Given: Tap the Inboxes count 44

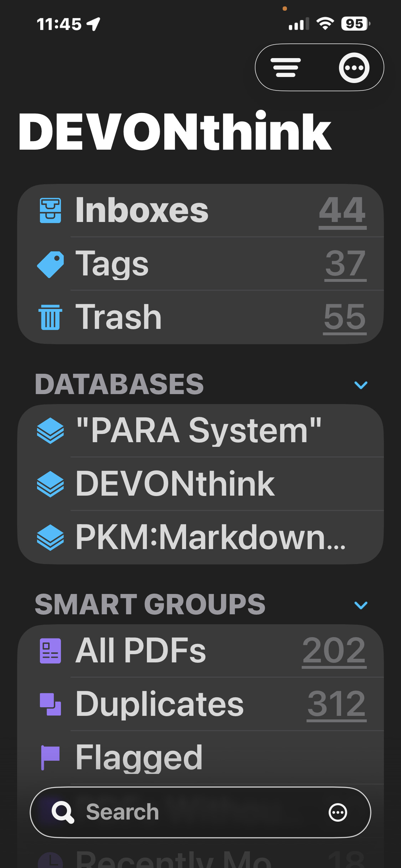Looking at the screenshot, I should click(x=342, y=211).
